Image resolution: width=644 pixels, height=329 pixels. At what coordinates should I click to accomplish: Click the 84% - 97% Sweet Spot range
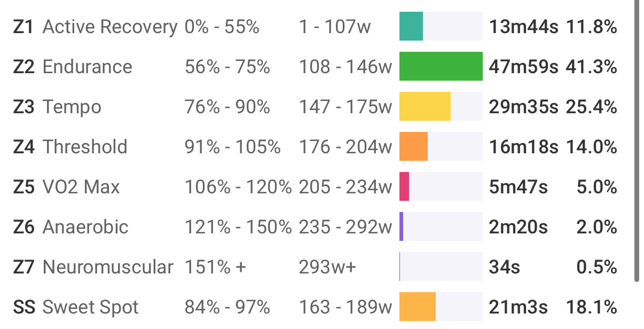[227, 307]
